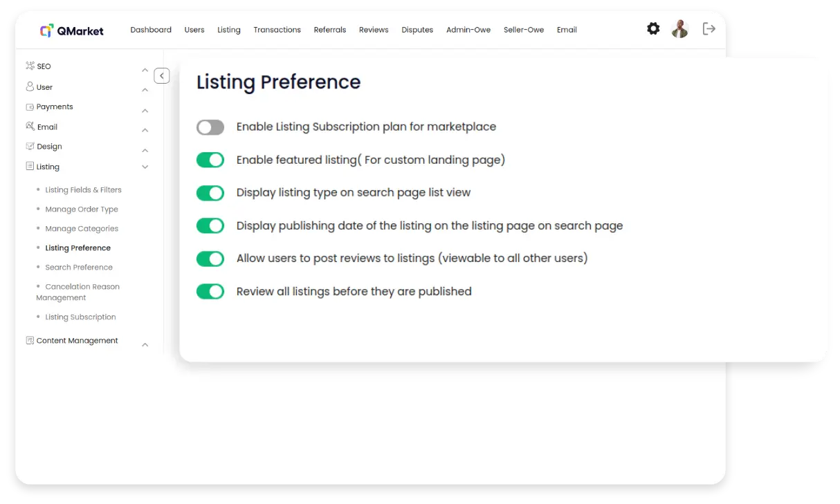Enable Listing Subscription plan toggle
The height and width of the screenshot is (504, 840).
[x=210, y=127]
